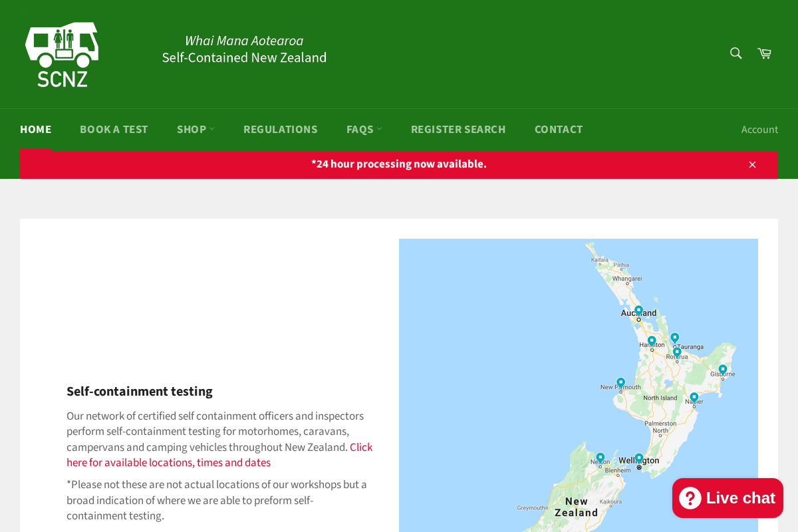This screenshot has height=532, width=798.
Task: Open the SHOP chevron arrow
Action: tap(211, 129)
